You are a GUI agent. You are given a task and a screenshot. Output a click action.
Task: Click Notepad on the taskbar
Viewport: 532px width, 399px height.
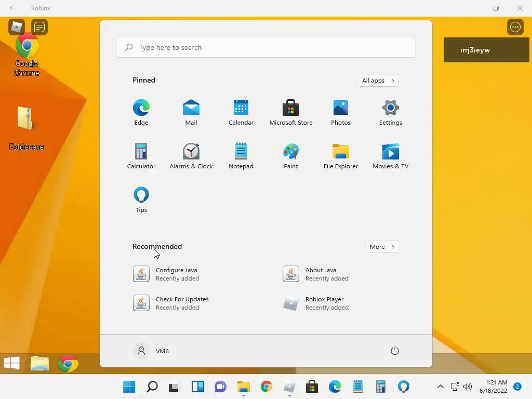[x=357, y=387]
